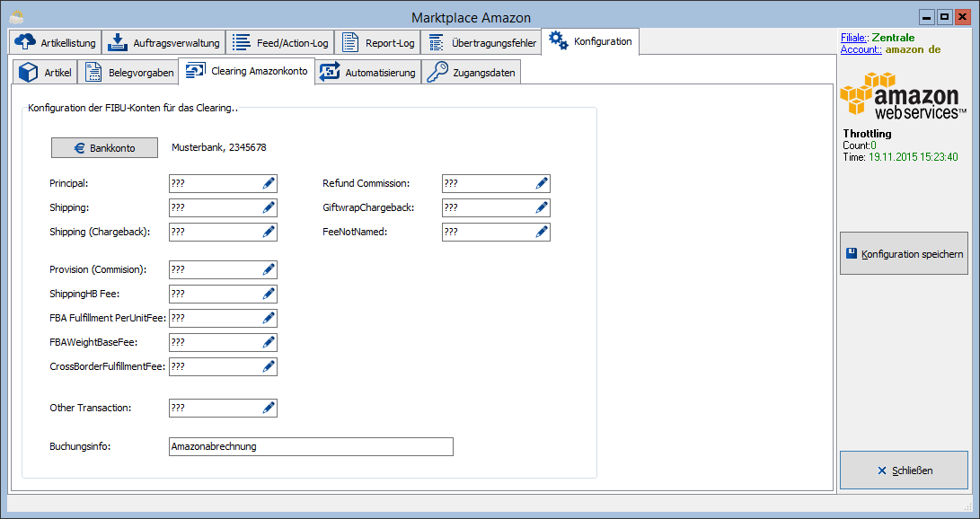
Task: Open the Feed/Action-Log tab
Action: [280, 42]
